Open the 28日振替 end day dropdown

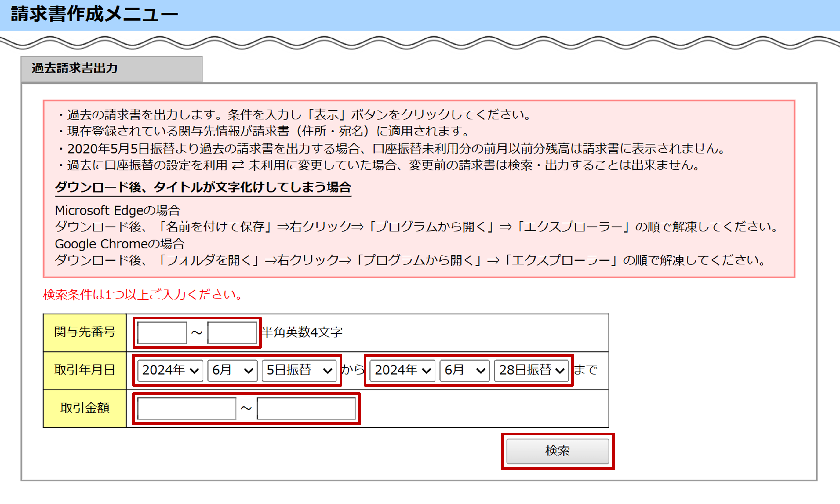pos(531,370)
